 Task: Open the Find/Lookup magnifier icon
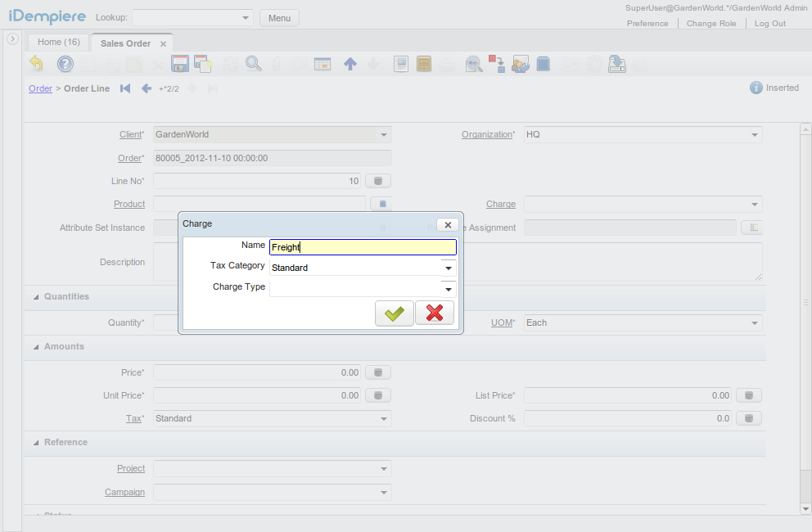255,63
